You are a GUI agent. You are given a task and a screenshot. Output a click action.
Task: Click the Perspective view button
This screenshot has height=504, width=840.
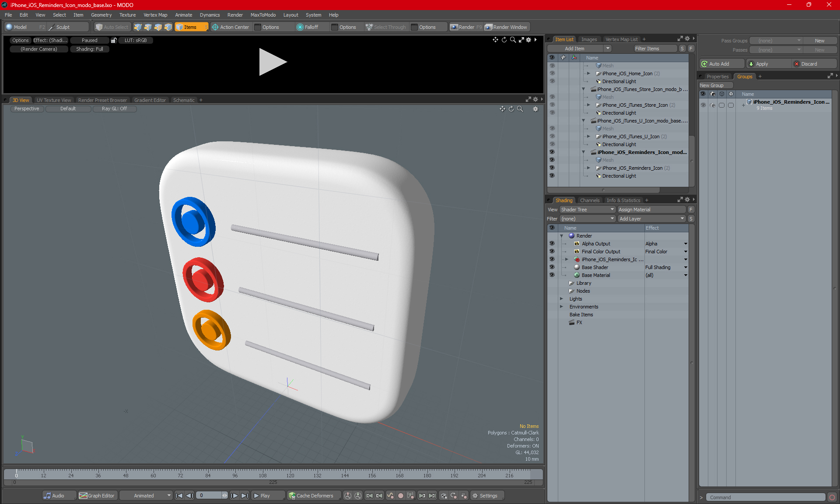click(27, 109)
